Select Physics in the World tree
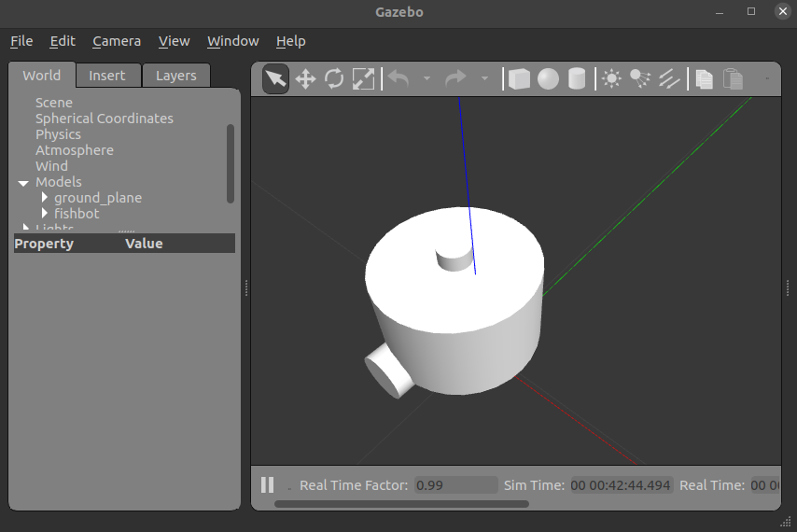Viewport: 797px width, 532px height. [58, 134]
